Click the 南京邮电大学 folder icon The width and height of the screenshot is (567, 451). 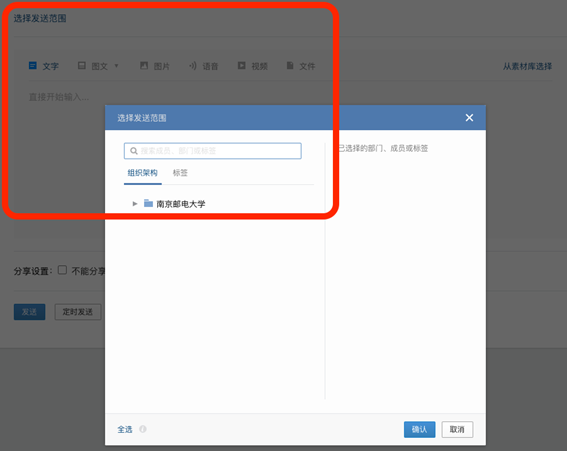[148, 203]
